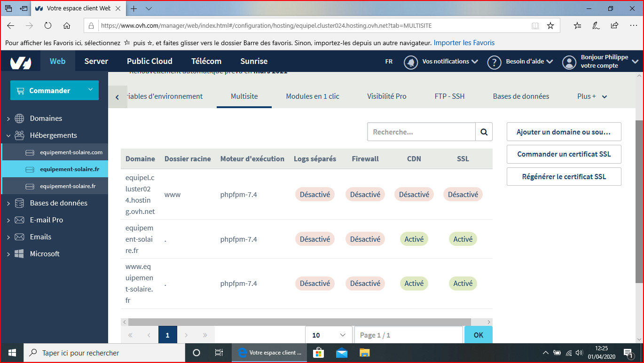
Task: Click the Add notes pen icon
Action: pos(596,25)
